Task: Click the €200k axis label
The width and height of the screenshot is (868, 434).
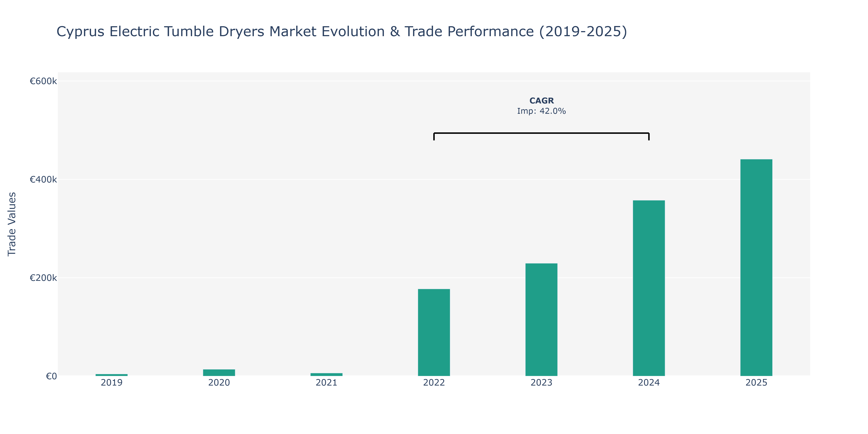Action: click(x=43, y=278)
